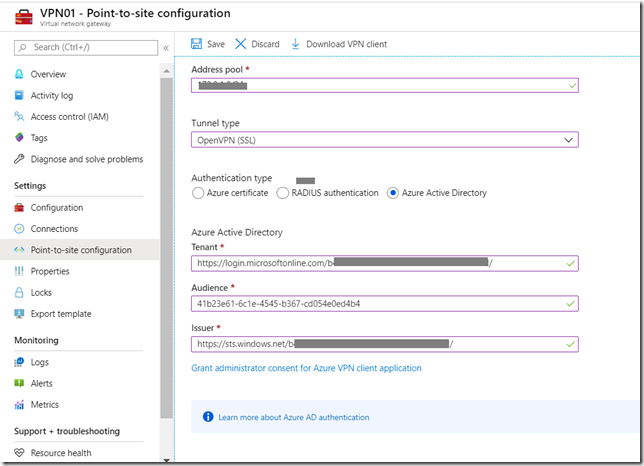
Task: Click the Discard X icon
Action: (x=241, y=44)
